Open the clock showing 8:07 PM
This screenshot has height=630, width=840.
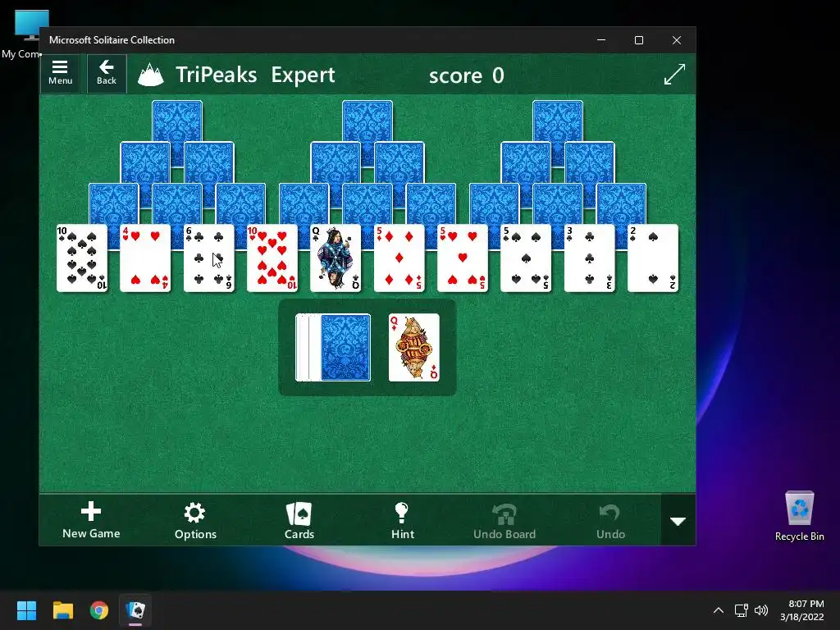click(x=802, y=610)
